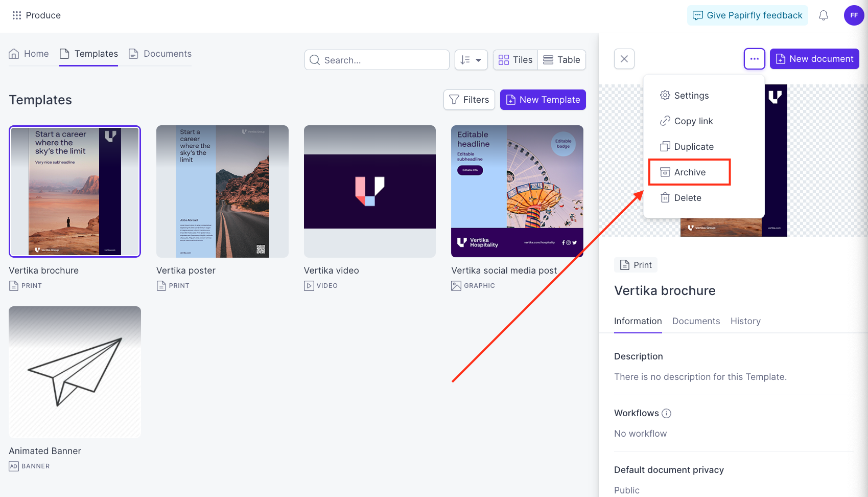Screen dimensions: 868x497
Task: Switch to Table view
Action: click(x=562, y=60)
